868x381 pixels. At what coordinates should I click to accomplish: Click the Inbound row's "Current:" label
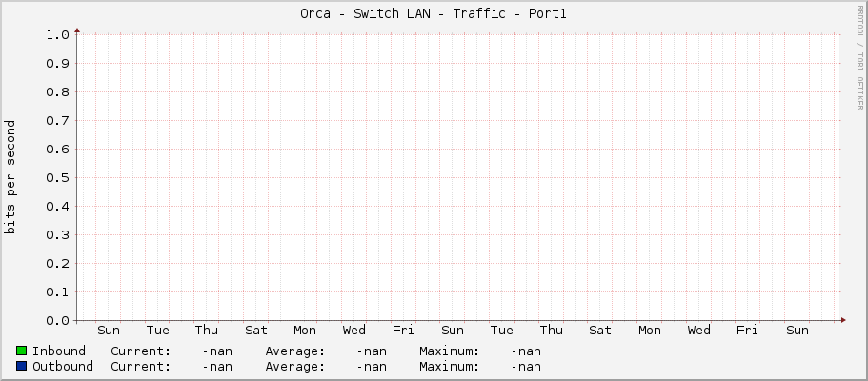141,351
